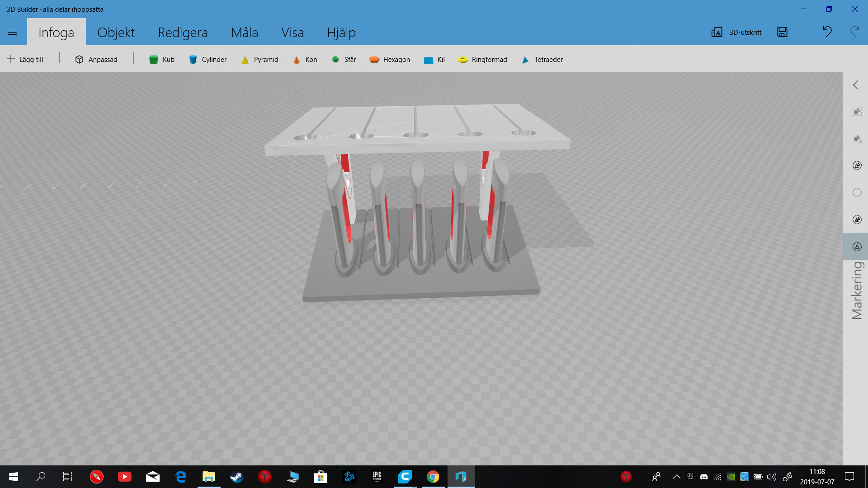
Task: Click the 3D Builder taskbar icon
Action: pos(461,477)
